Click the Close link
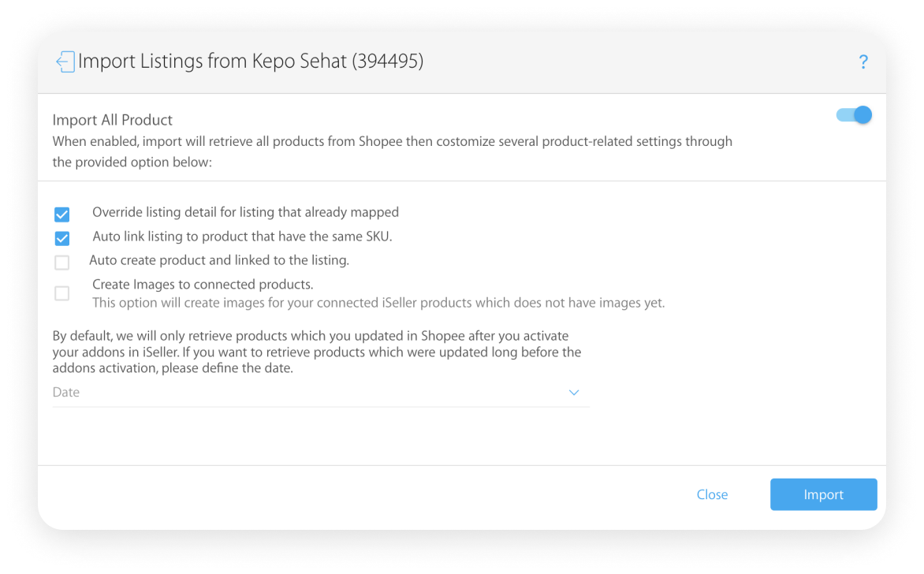The image size is (924, 574). point(712,494)
